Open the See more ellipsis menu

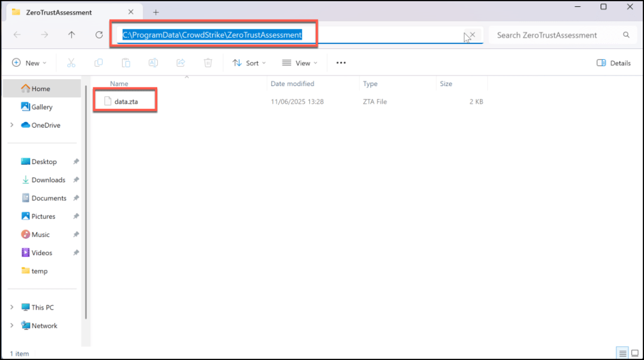click(341, 63)
